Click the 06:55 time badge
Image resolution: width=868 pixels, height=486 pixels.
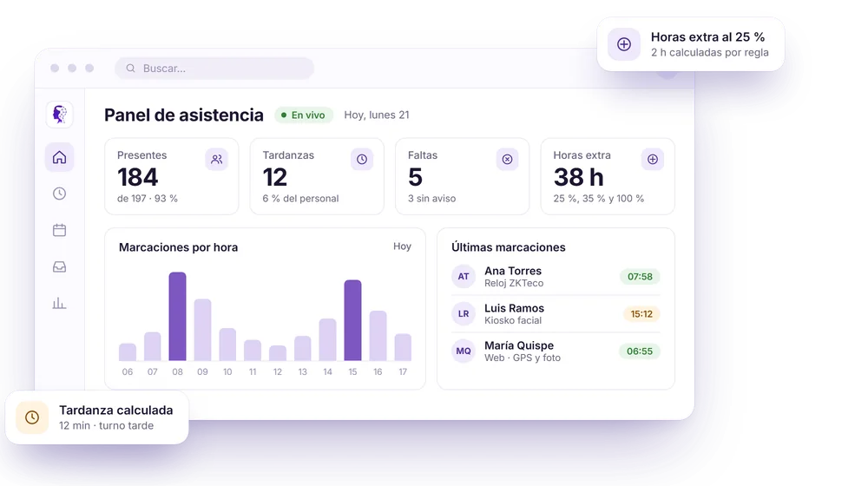[640, 351]
